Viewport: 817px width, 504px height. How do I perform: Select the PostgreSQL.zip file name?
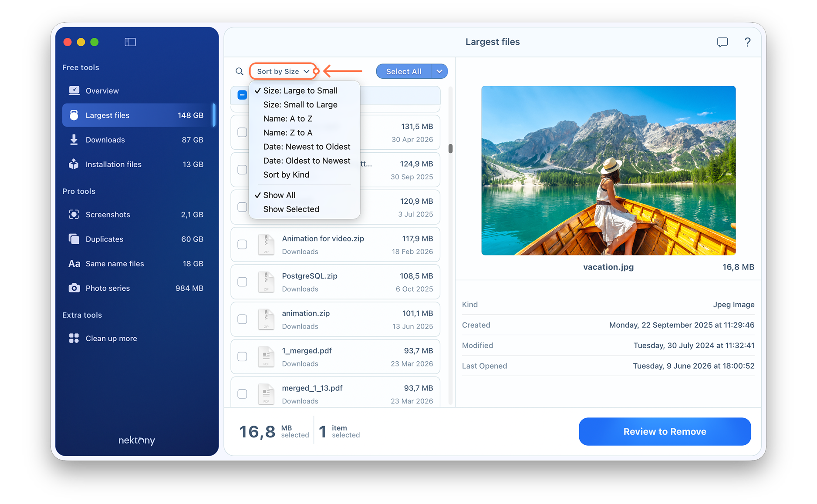point(310,276)
